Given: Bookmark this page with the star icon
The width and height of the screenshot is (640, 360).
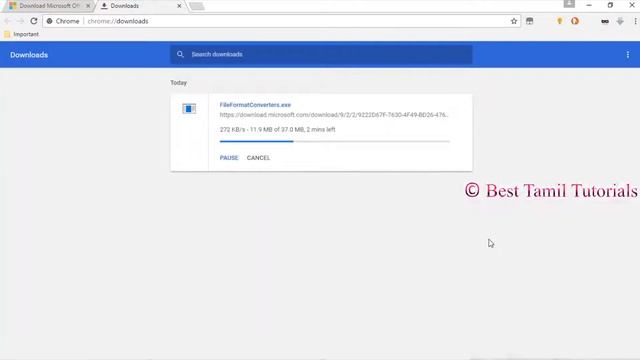Looking at the screenshot, I should pyautogui.click(x=514, y=21).
